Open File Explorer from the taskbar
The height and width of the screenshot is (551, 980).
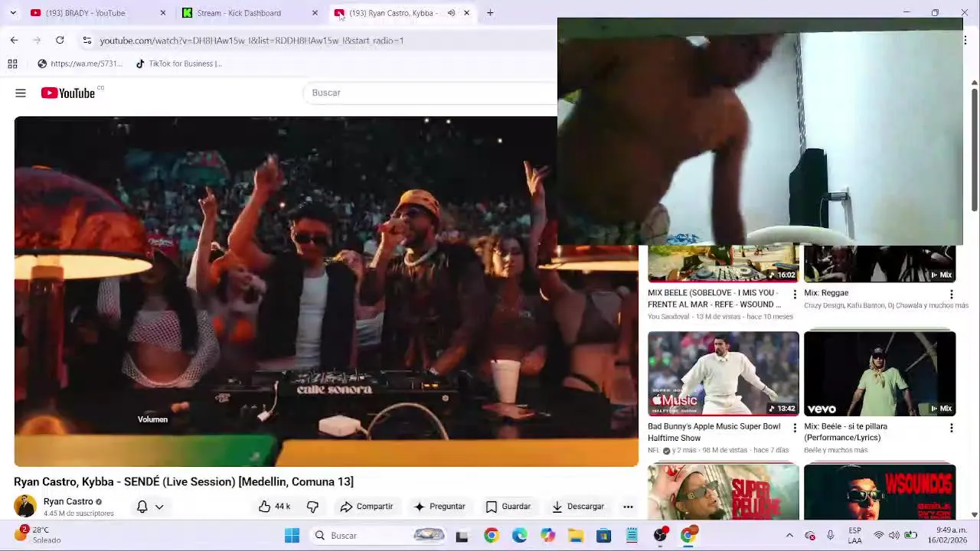click(576, 536)
